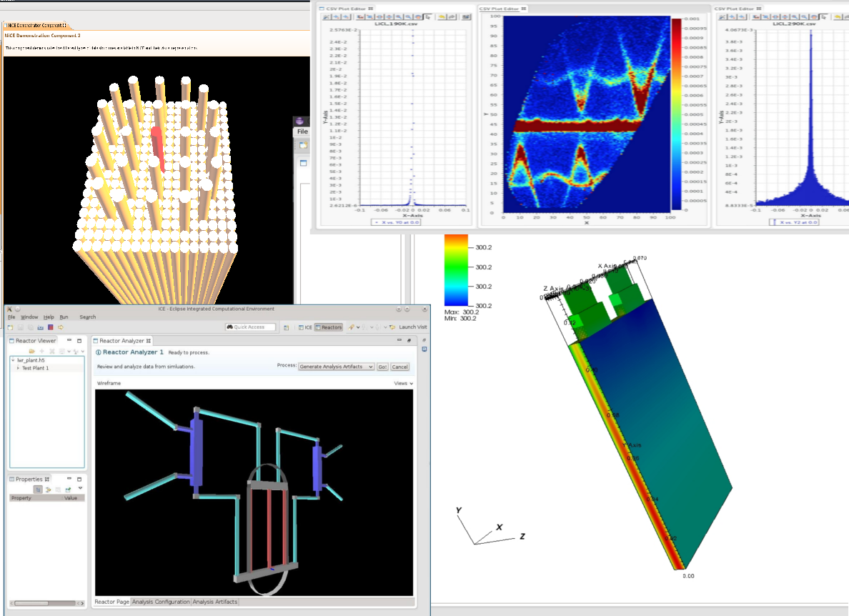Viewport: 849px width, 616px height.
Task: Toggle show categories in Properties toolbar
Action: tap(38, 489)
